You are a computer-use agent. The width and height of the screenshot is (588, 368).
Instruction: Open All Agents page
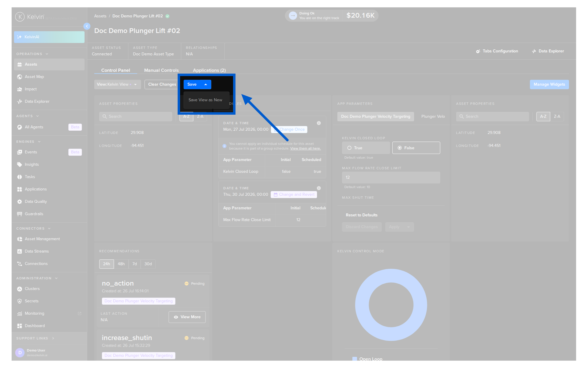pyautogui.click(x=49, y=127)
